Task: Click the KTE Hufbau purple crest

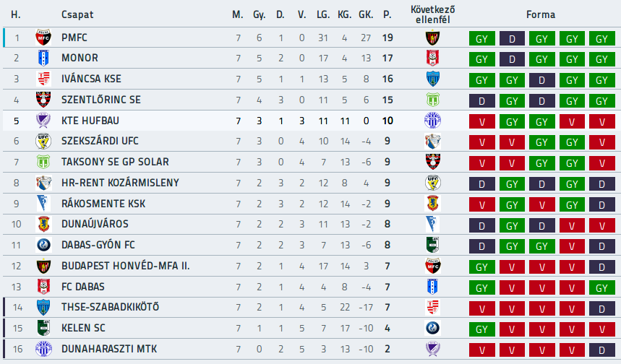Action: pos(43,121)
